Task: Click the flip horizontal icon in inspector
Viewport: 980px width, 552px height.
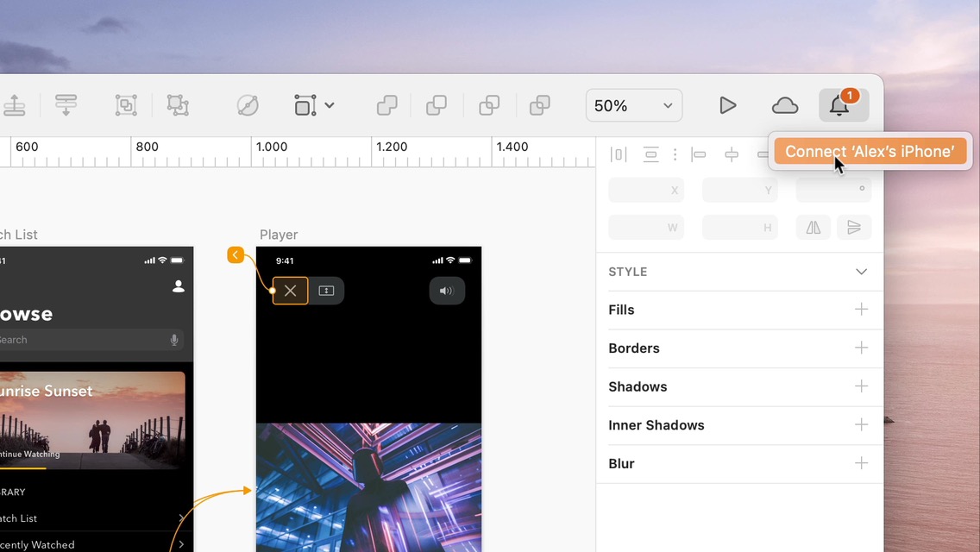Action: tap(814, 228)
